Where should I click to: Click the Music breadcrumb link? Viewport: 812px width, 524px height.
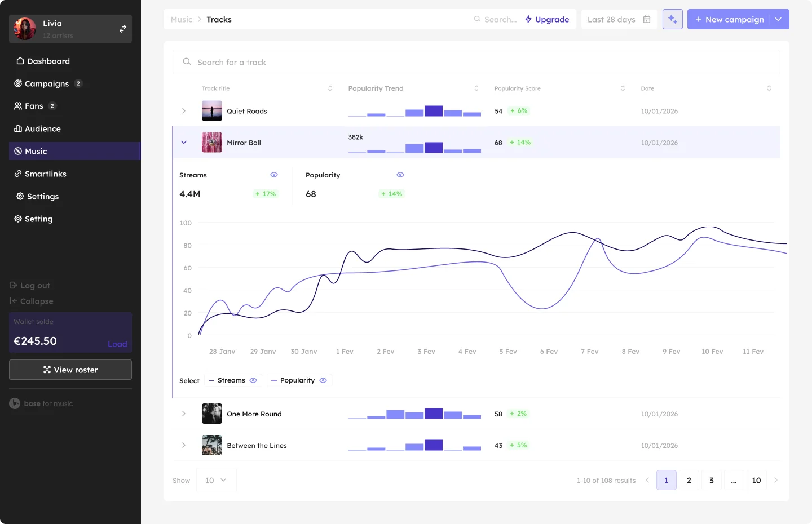click(182, 19)
